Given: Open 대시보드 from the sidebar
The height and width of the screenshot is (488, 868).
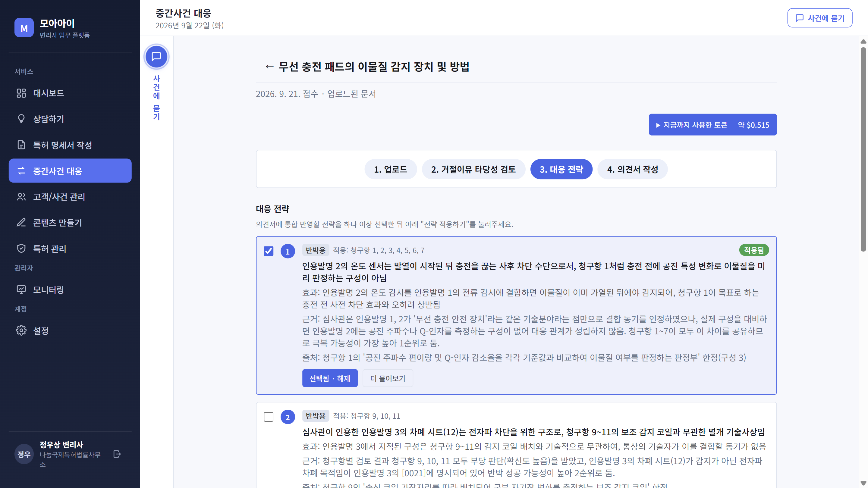Looking at the screenshot, I should pyautogui.click(x=70, y=93).
